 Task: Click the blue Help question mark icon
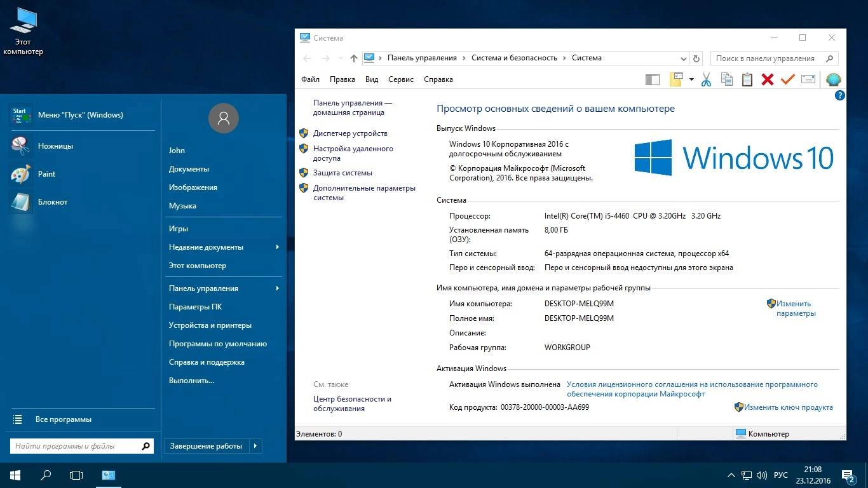coord(839,95)
